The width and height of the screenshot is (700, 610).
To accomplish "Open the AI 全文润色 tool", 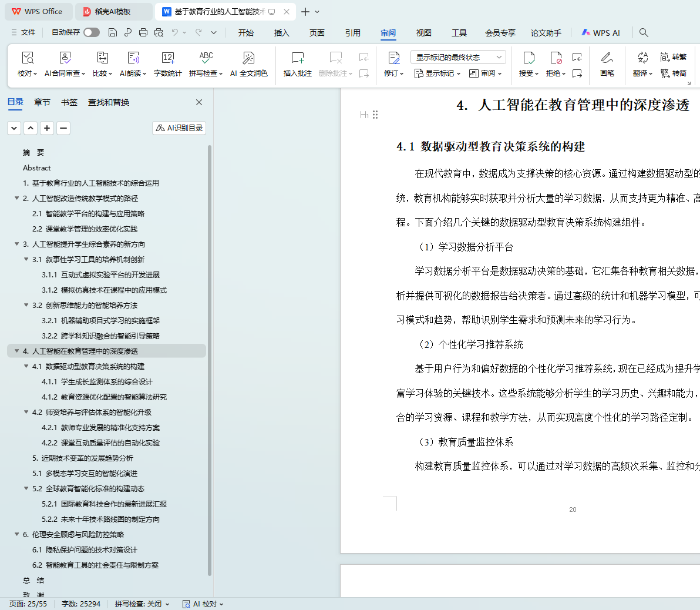I will point(248,58).
